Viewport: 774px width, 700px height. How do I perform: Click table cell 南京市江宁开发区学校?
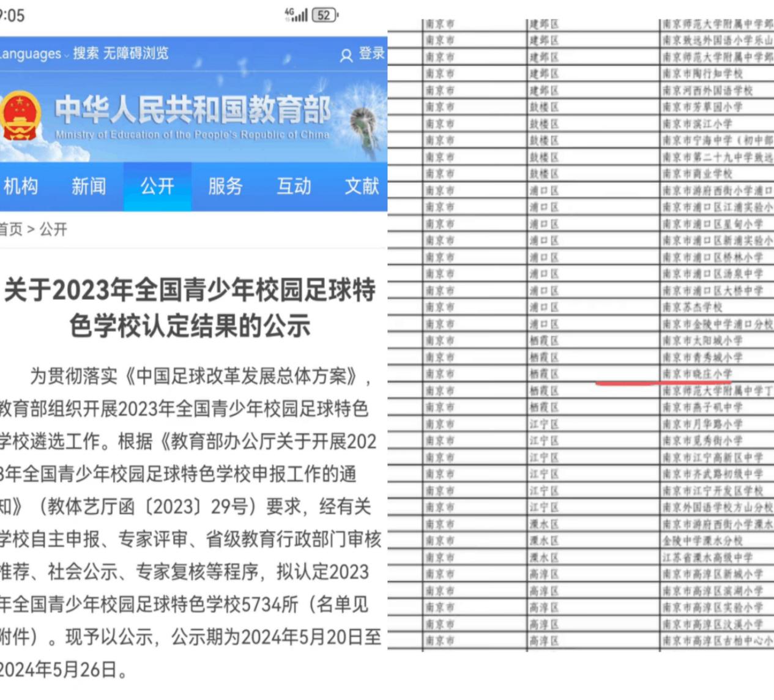[x=713, y=491]
